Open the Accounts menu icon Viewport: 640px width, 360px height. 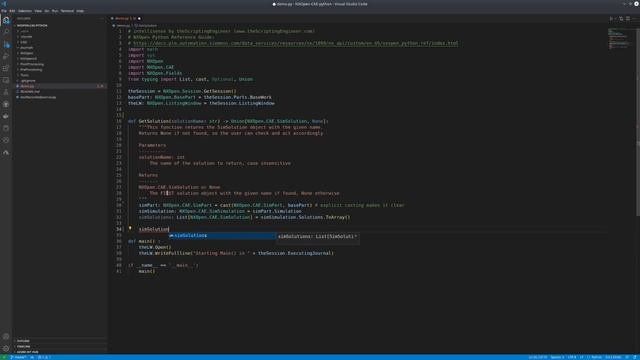[x=6, y=337]
